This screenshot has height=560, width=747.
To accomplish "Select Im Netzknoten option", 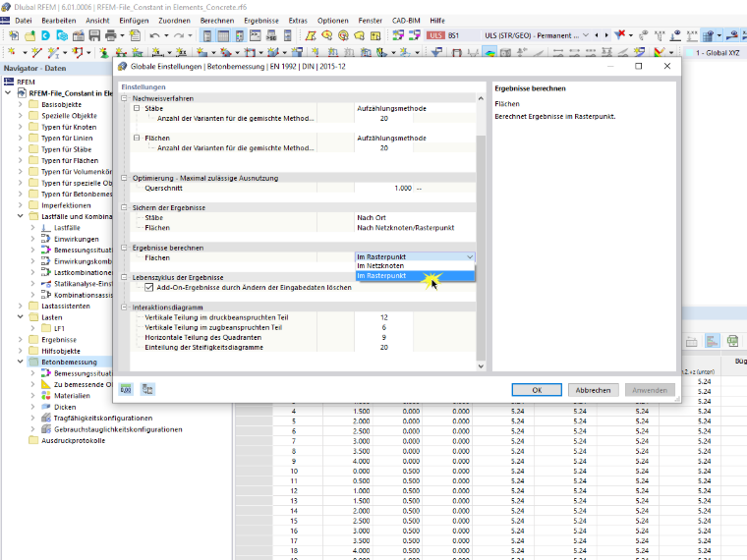I will pyautogui.click(x=415, y=266).
